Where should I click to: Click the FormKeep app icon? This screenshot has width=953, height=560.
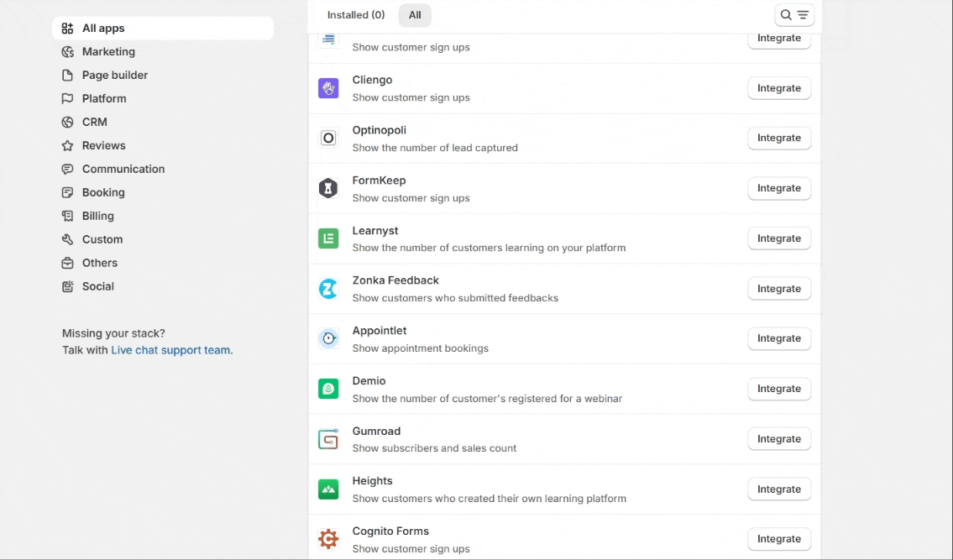pyautogui.click(x=328, y=188)
